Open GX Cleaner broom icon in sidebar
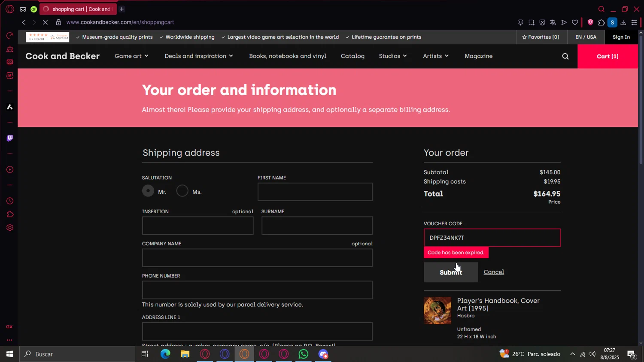Image resolution: width=644 pixels, height=362 pixels. (9, 49)
